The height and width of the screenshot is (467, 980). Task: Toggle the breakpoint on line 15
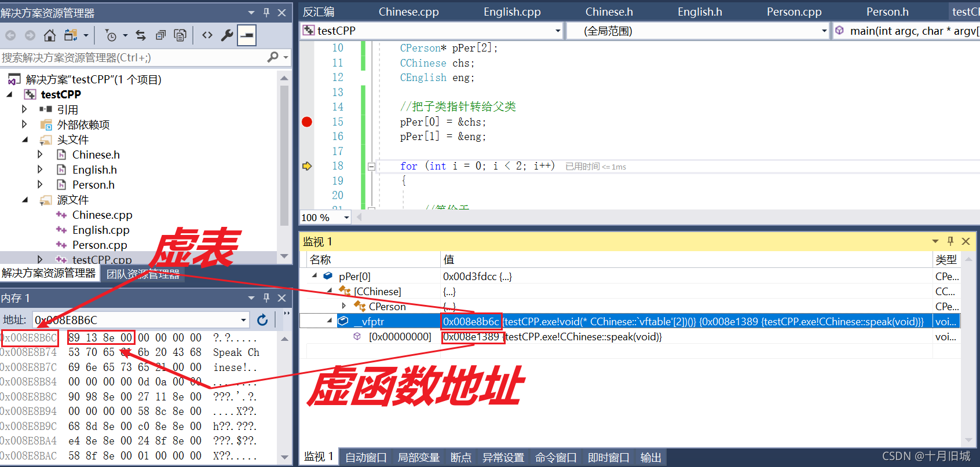coord(307,122)
